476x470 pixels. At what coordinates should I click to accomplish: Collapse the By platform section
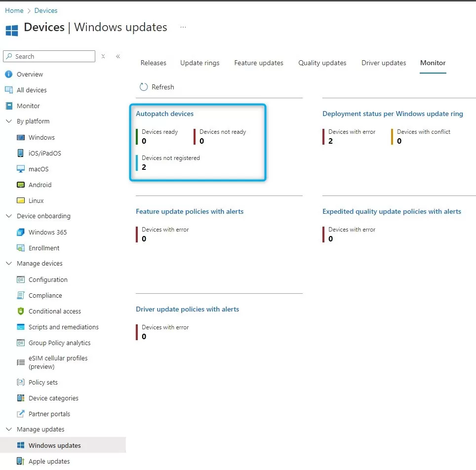(x=9, y=121)
